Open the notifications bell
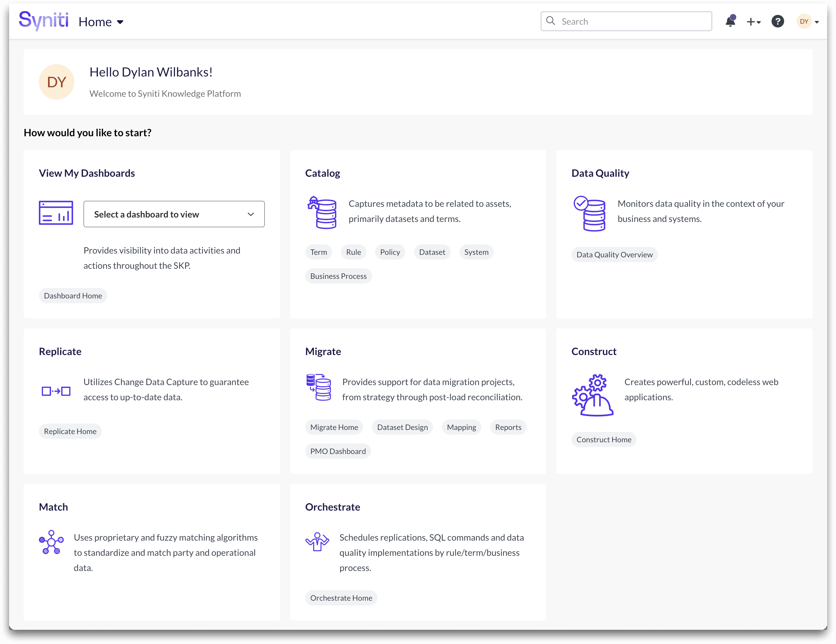This screenshot has height=644, width=836. pos(730,21)
